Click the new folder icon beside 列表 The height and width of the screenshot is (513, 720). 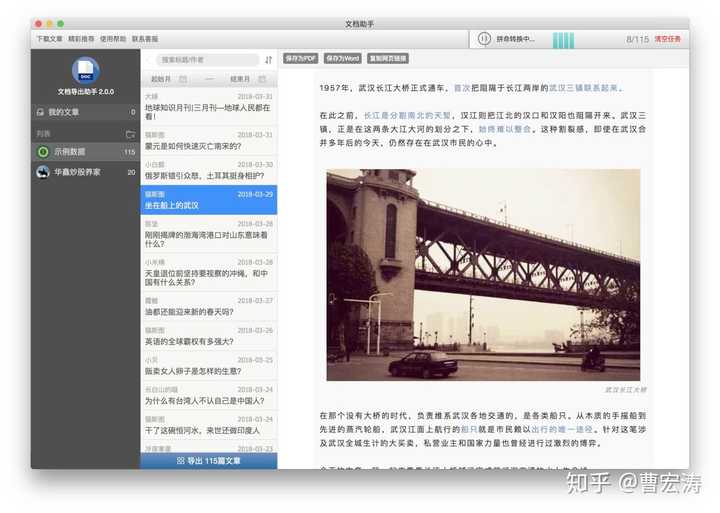(x=130, y=134)
